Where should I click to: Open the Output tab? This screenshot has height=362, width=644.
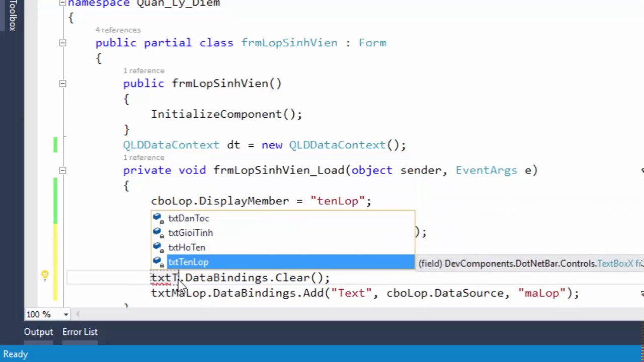coord(38,332)
